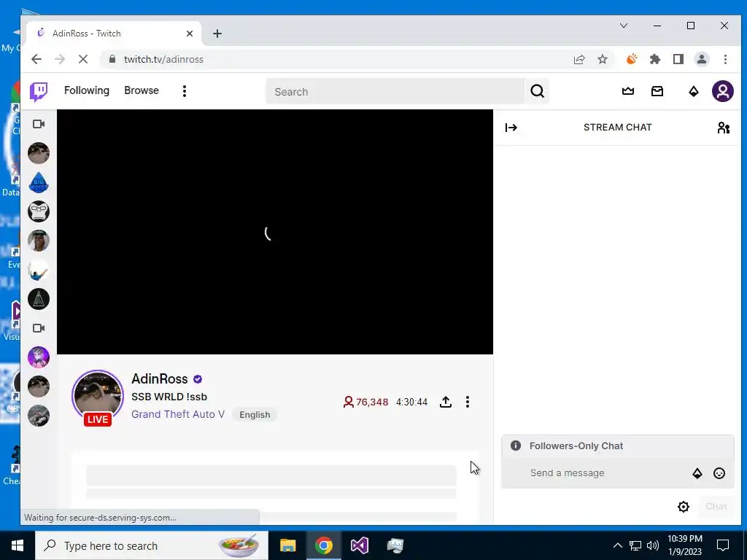Click the twitch.tv/adinross address bar
Viewport: 747px width, 560px height.
333,59
